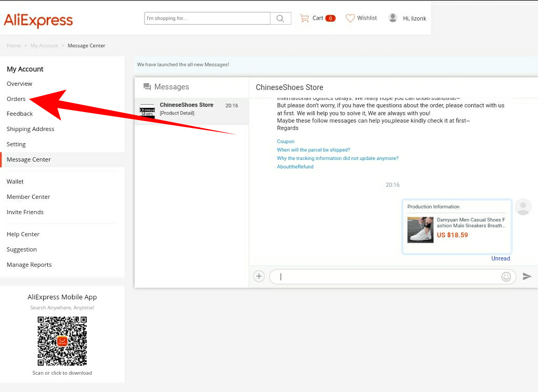Click the Message Center breadcrumb text
The height and width of the screenshot is (392, 538).
tap(86, 46)
